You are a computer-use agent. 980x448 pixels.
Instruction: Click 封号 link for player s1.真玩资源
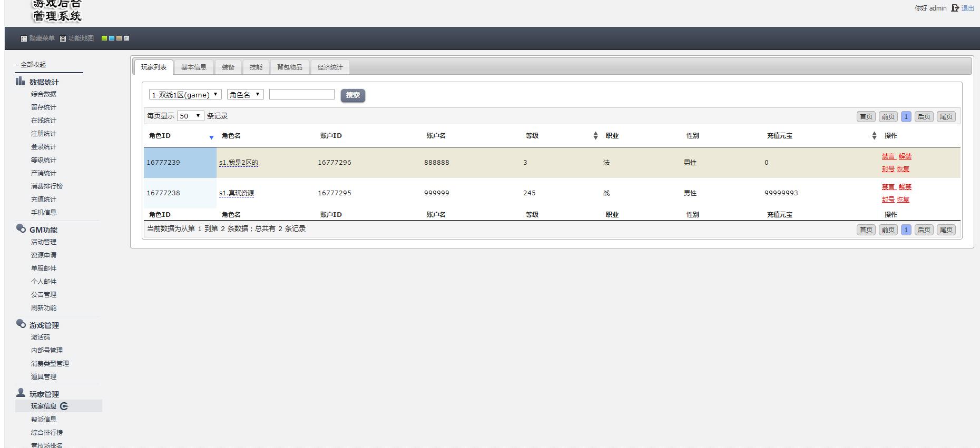pyautogui.click(x=888, y=200)
